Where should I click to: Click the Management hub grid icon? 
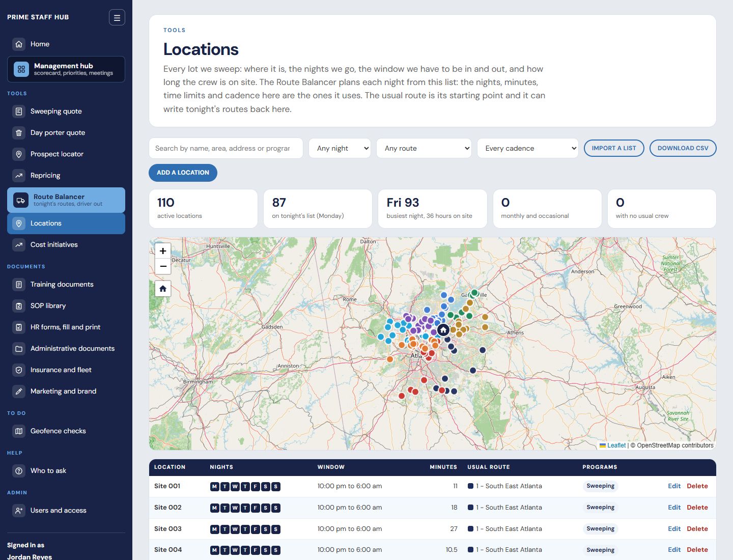pos(21,69)
